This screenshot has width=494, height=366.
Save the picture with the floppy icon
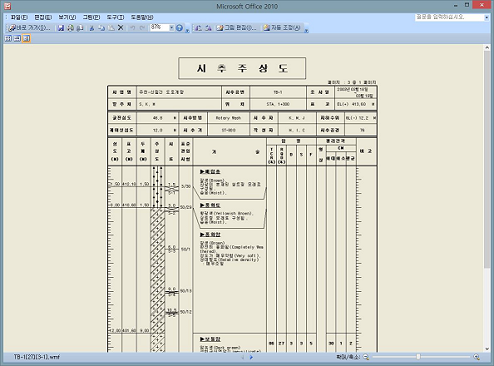[61, 28]
